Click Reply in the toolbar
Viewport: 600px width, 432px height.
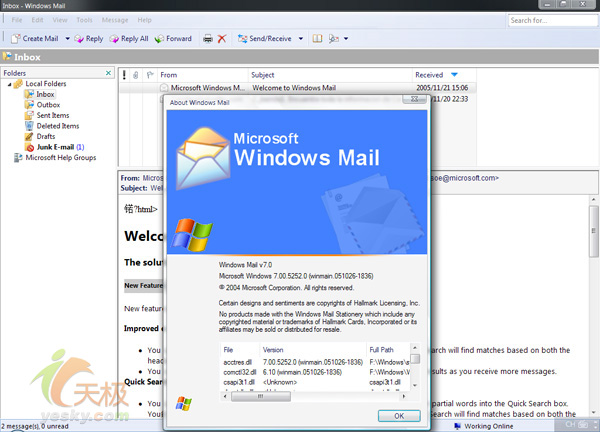point(89,39)
